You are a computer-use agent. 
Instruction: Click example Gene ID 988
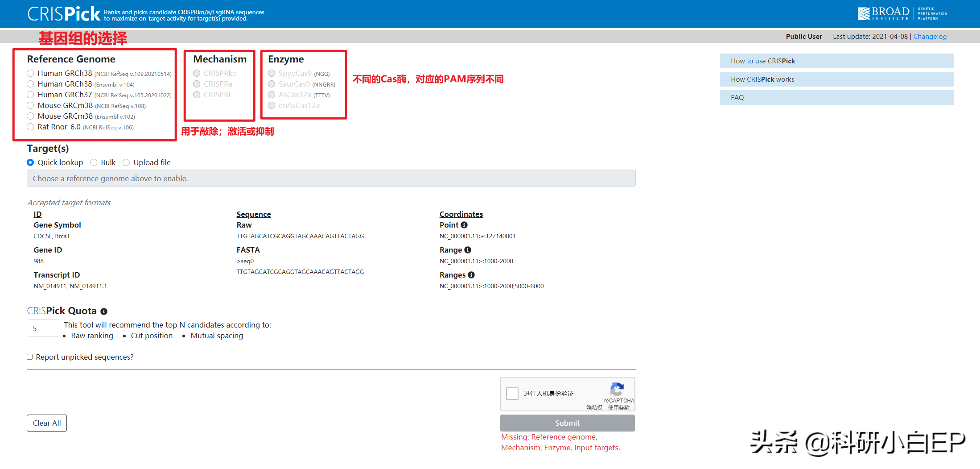click(39, 261)
